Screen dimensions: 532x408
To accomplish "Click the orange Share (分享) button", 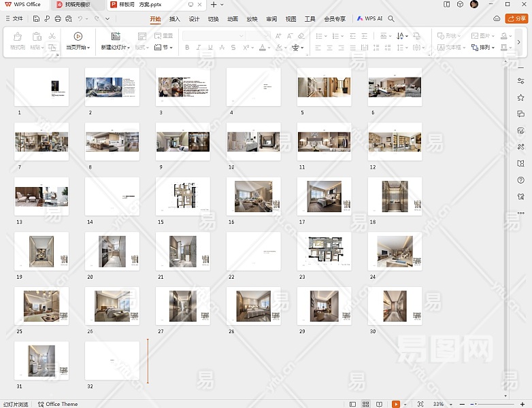I will 517,18.
